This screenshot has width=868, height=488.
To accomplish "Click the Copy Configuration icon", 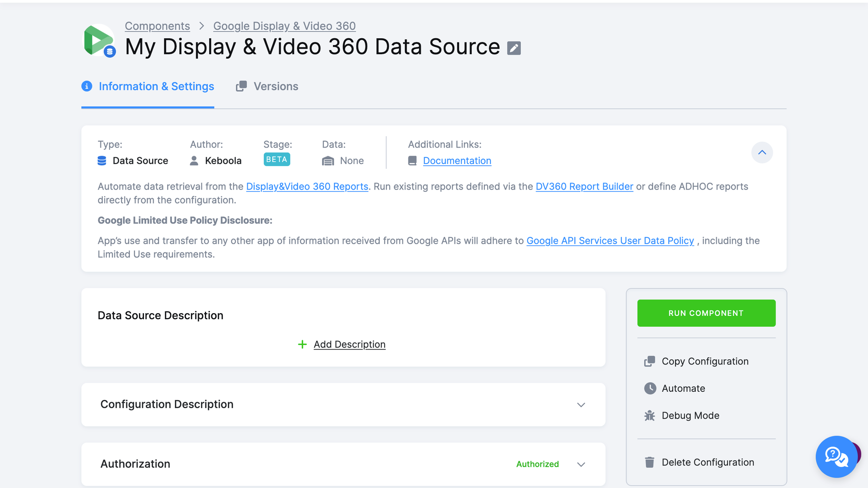I will 650,361.
